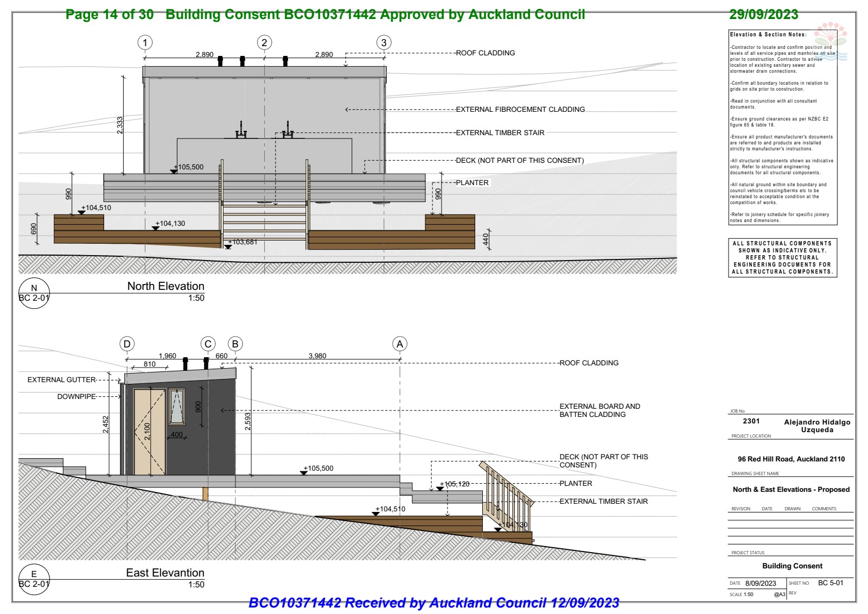Click the 'East Elevantion' drawing title
The width and height of the screenshot is (868, 614).
coord(165,573)
